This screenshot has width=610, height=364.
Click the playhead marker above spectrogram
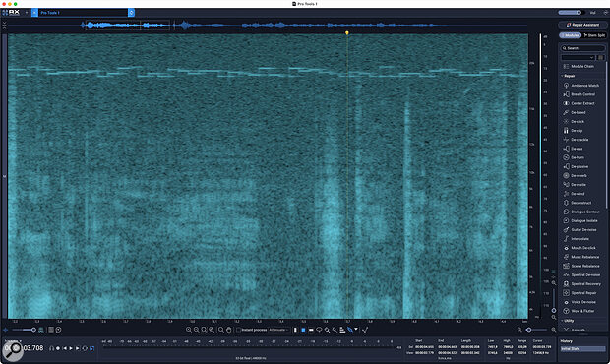tap(347, 33)
